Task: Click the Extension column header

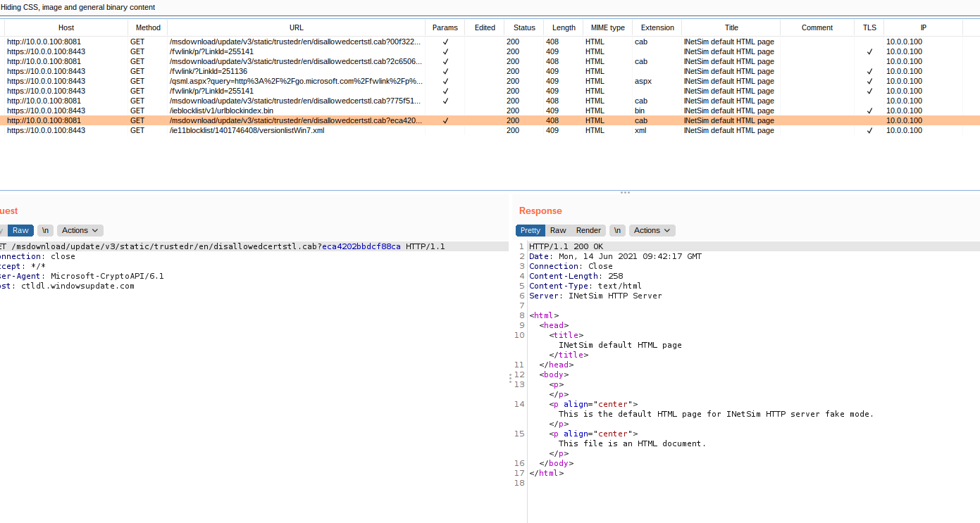Action: pos(657,27)
